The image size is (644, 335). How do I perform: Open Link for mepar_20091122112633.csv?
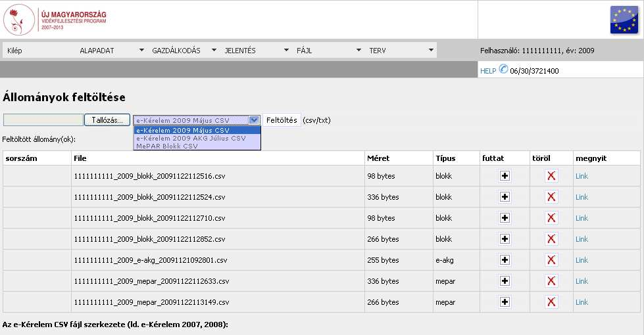(x=582, y=281)
